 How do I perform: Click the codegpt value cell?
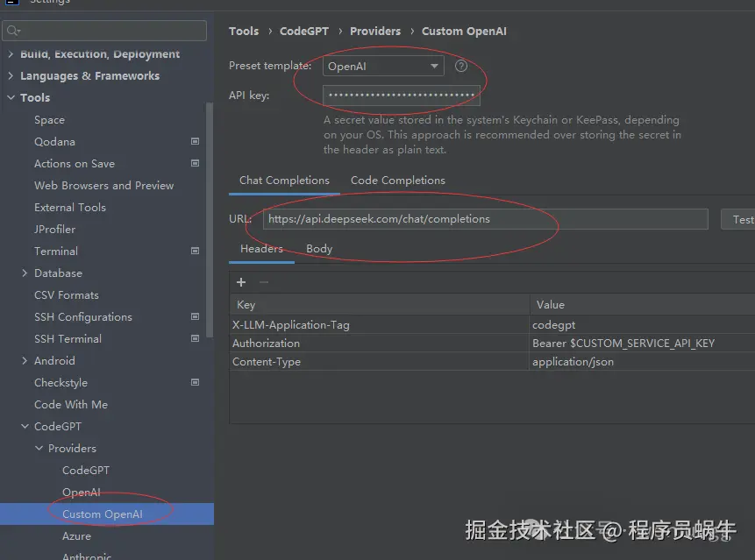tap(643, 325)
